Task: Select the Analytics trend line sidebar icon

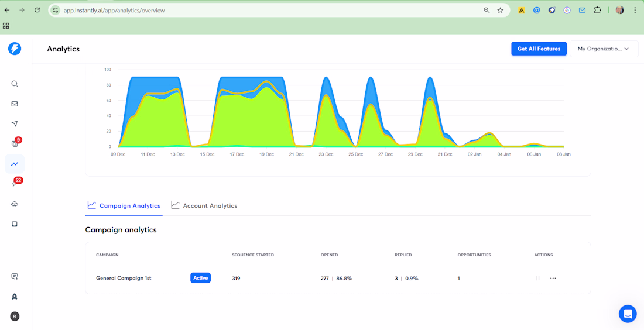Action: 15,164
